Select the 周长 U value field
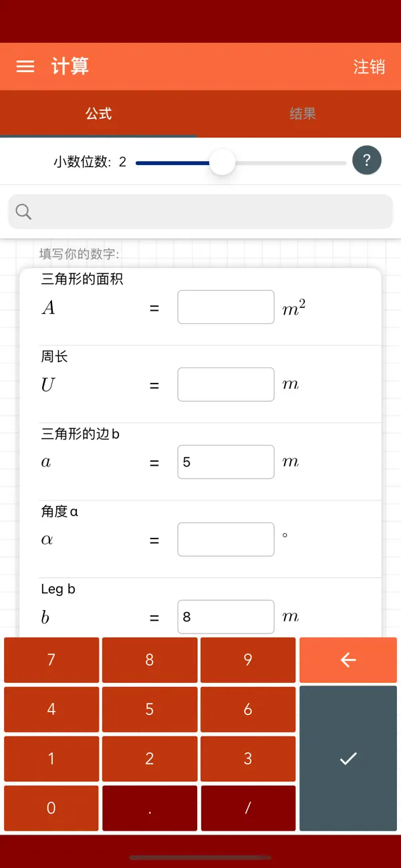 coord(225,384)
